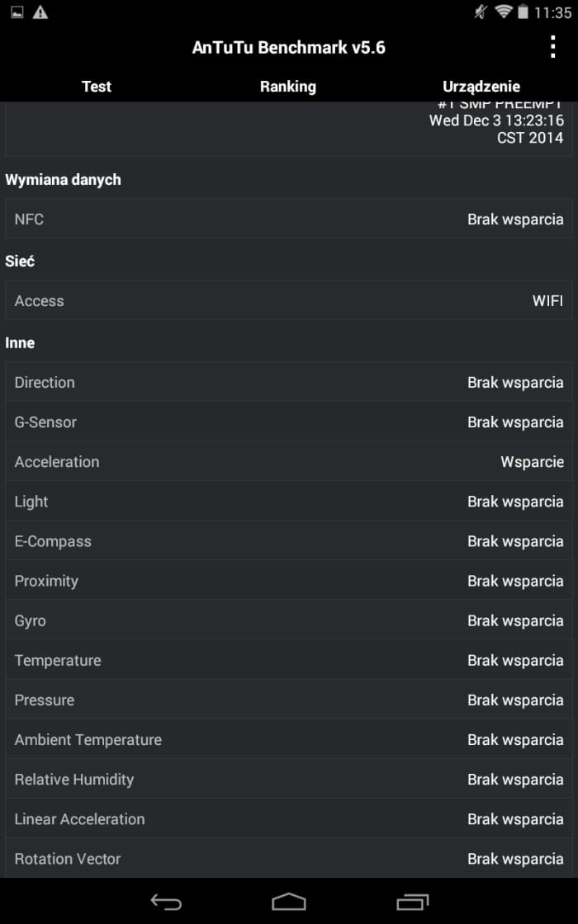Select the NFC row

pos(289,219)
